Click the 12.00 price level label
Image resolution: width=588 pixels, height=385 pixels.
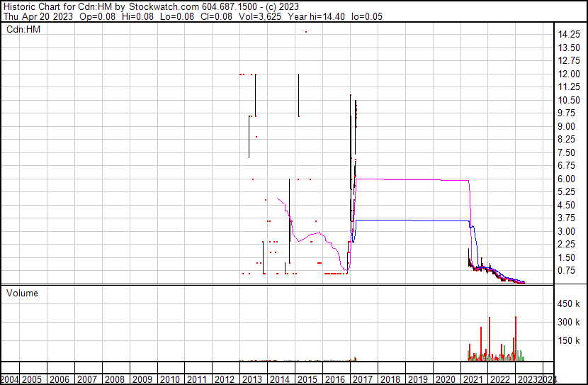coord(570,74)
